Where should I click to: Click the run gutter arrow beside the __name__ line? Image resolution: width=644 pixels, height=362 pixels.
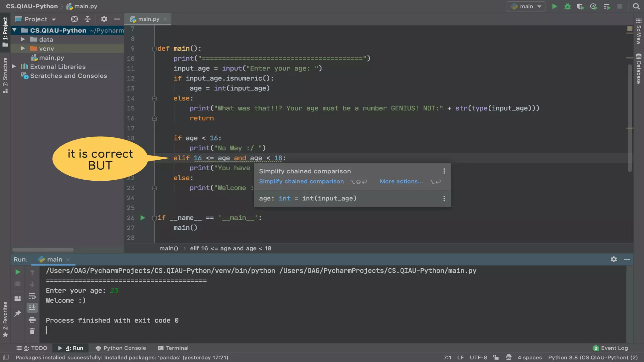coord(143,218)
